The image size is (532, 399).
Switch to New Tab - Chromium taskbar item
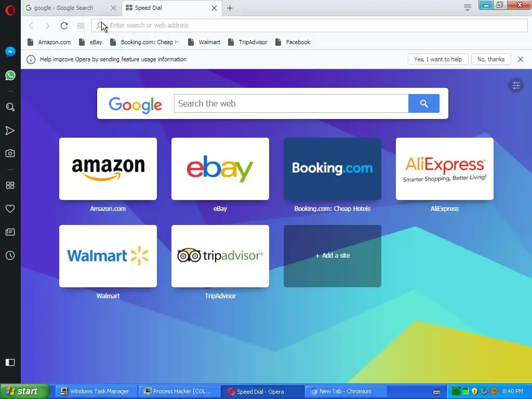[x=345, y=392]
